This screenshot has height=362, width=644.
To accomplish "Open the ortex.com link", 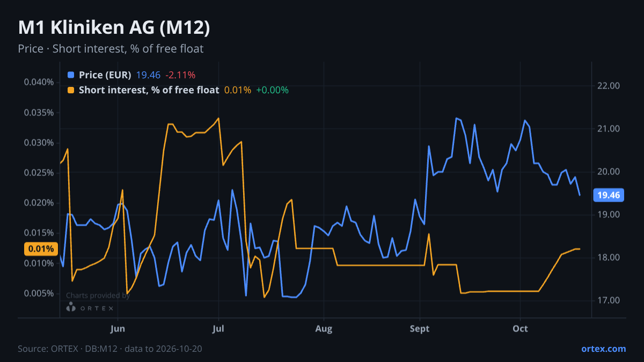I will coord(603,349).
